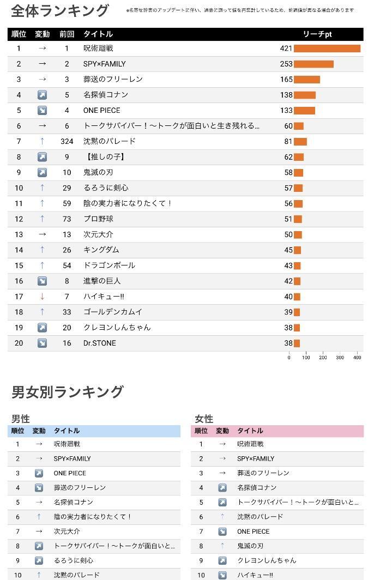Click the リーチpt column header
Viewport: 392px width, 580px height.
tap(317, 34)
